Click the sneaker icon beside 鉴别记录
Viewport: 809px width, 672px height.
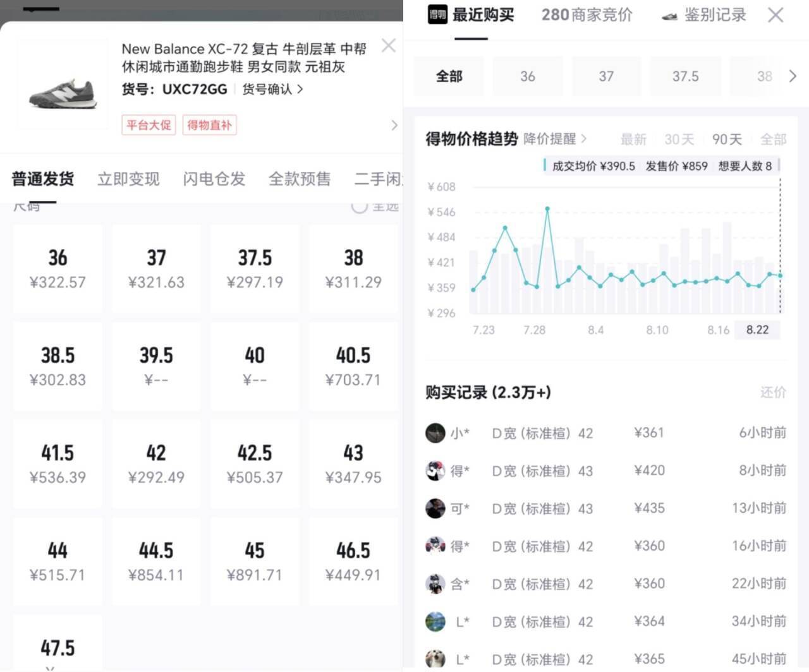click(x=669, y=16)
